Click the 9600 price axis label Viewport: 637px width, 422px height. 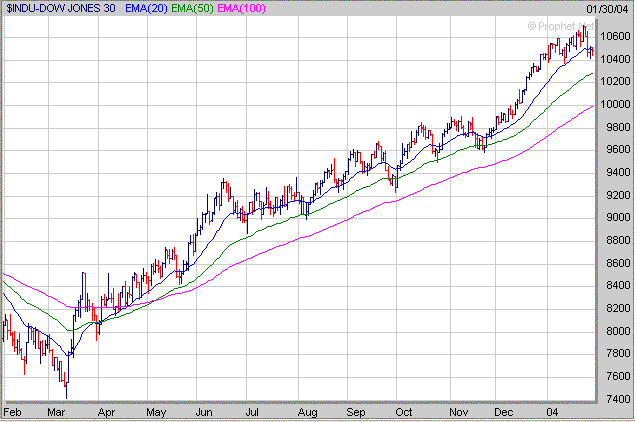[618, 149]
